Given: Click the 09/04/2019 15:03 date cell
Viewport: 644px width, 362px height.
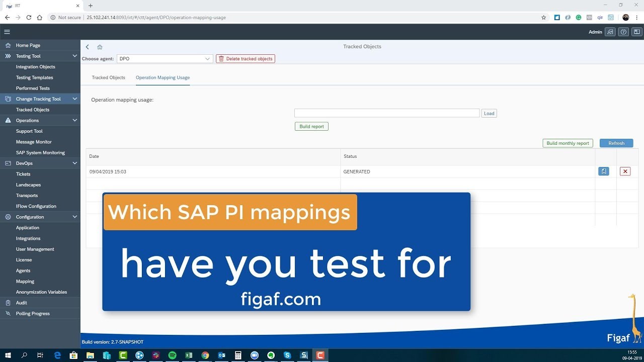Looking at the screenshot, I should (213, 171).
